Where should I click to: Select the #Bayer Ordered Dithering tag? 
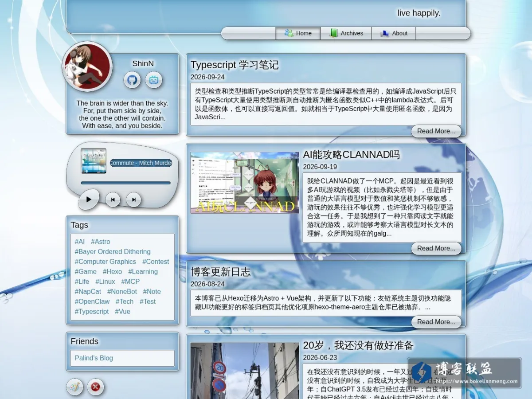[113, 252]
